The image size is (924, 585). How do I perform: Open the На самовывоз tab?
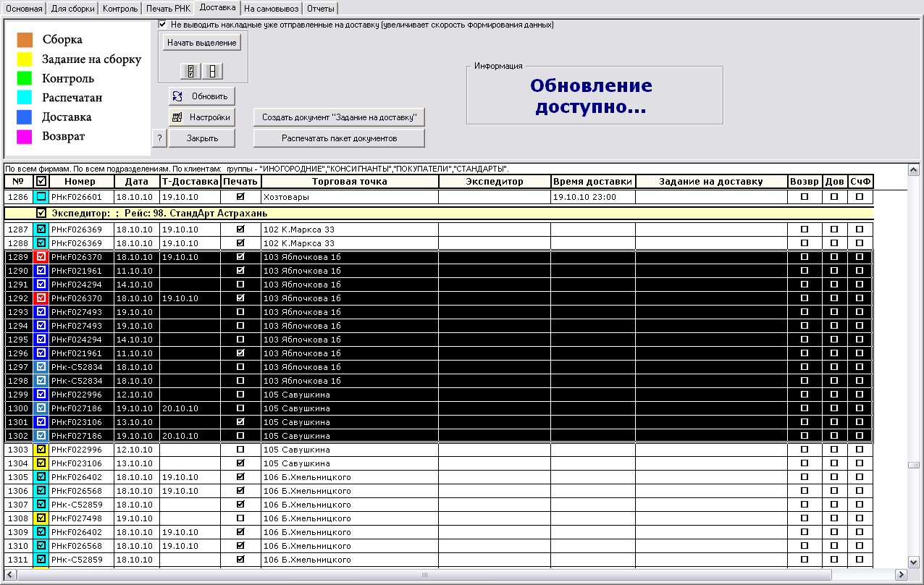(x=271, y=9)
